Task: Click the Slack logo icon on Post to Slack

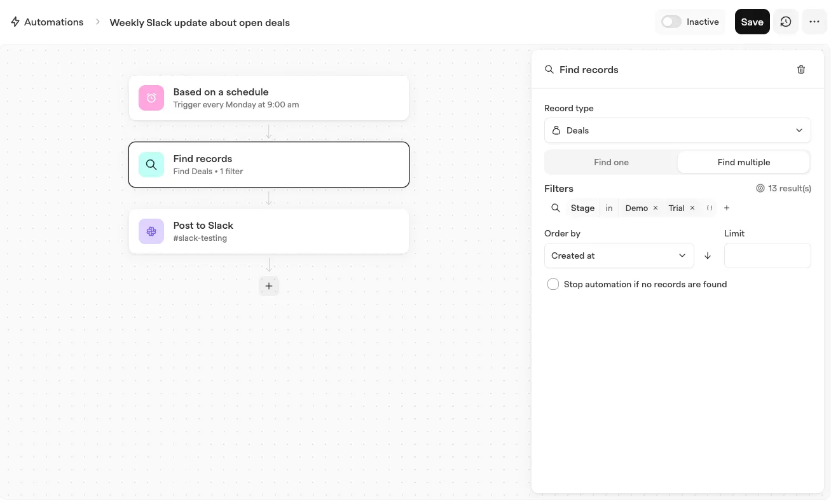Action: click(151, 231)
